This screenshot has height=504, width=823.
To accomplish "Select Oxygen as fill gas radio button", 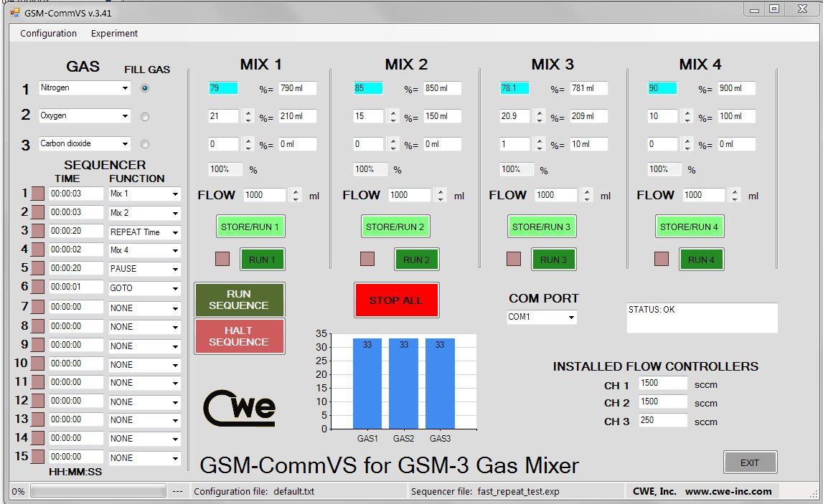I will (x=145, y=117).
